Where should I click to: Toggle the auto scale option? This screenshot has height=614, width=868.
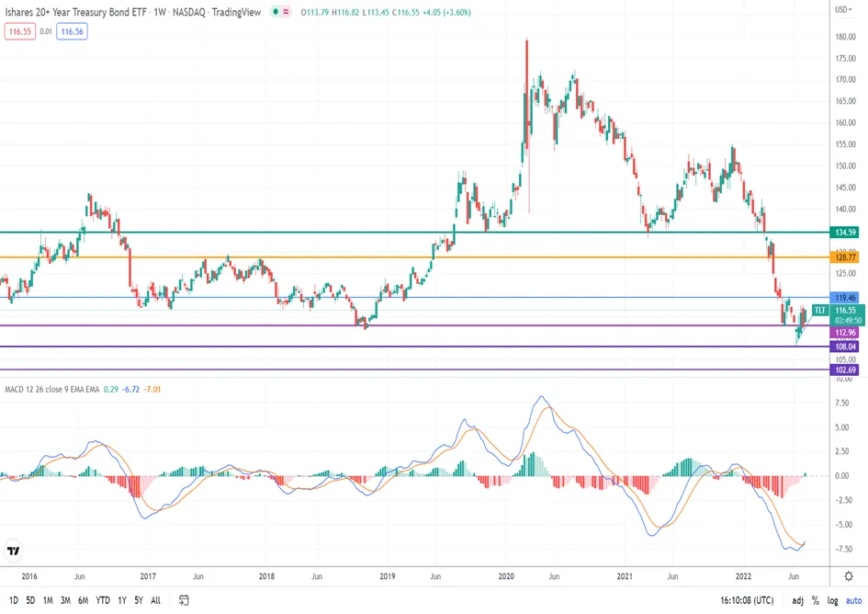(x=853, y=600)
